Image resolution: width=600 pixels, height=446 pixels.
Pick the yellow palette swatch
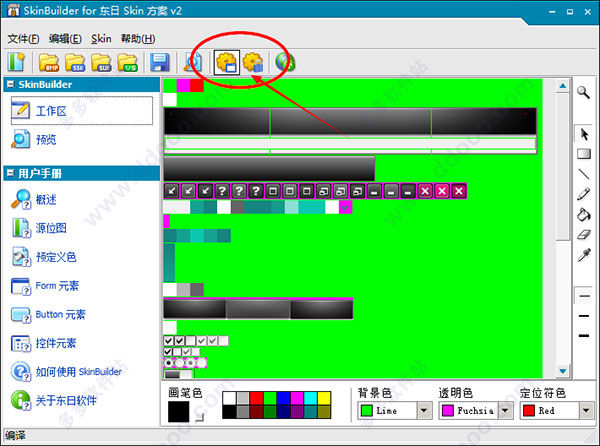click(x=324, y=398)
